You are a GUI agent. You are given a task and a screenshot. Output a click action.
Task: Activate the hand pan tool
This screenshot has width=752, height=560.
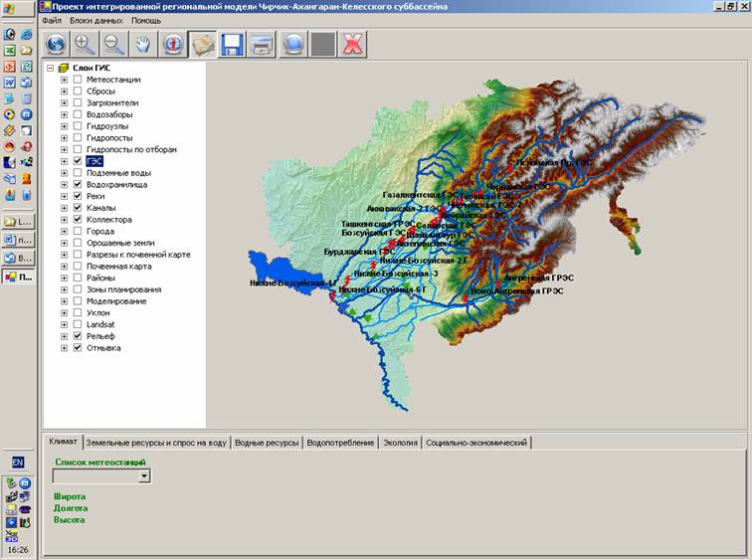(x=144, y=44)
